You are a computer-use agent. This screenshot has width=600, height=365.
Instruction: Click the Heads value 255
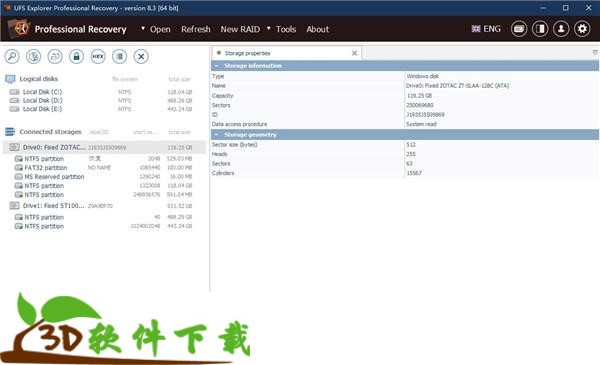click(411, 154)
